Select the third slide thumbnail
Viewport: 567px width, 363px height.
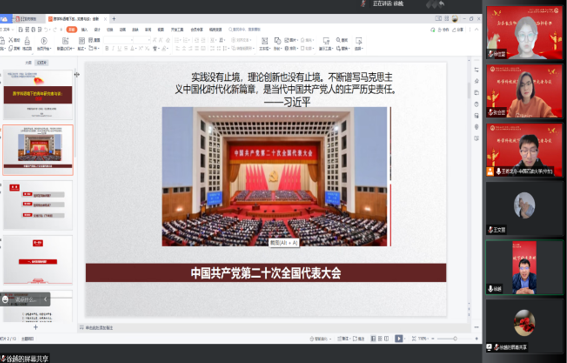38,205
